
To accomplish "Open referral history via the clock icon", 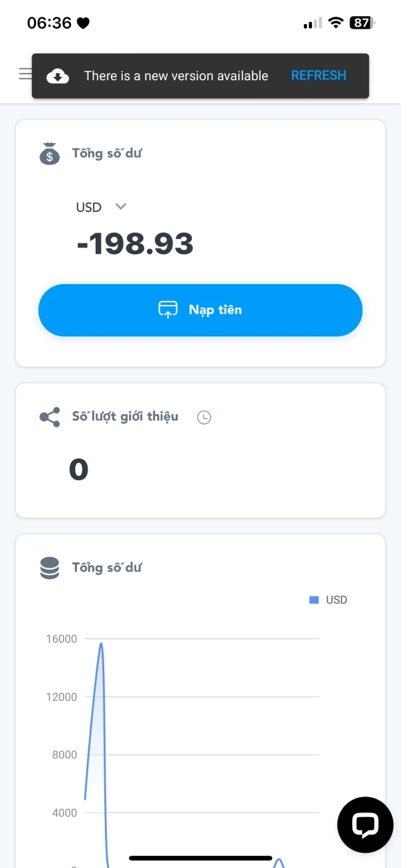I will [x=204, y=417].
